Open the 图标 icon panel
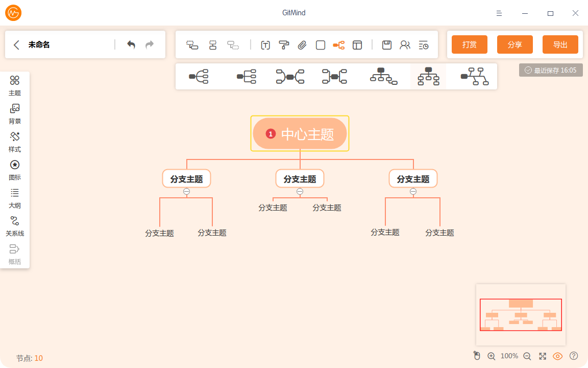588x368 pixels. 15,170
